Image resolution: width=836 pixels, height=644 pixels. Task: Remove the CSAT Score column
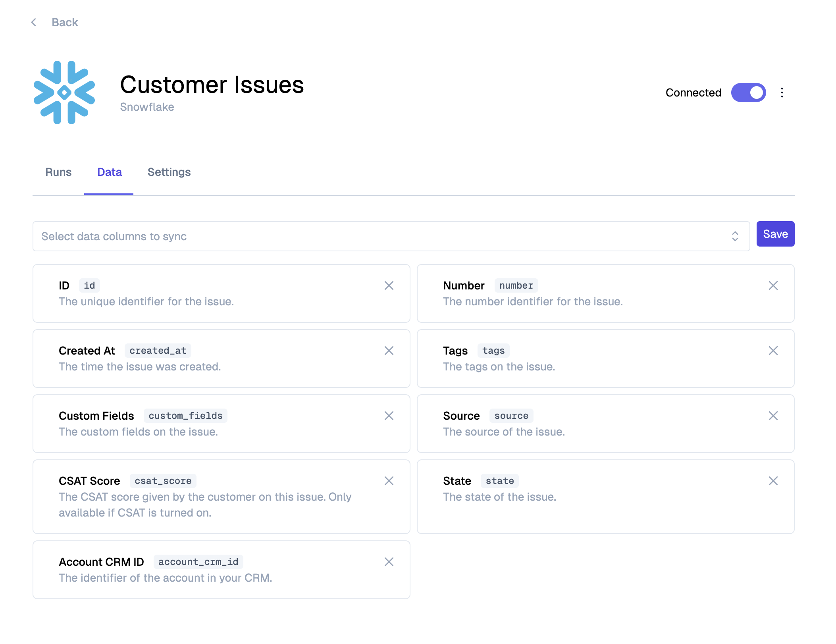tap(389, 481)
